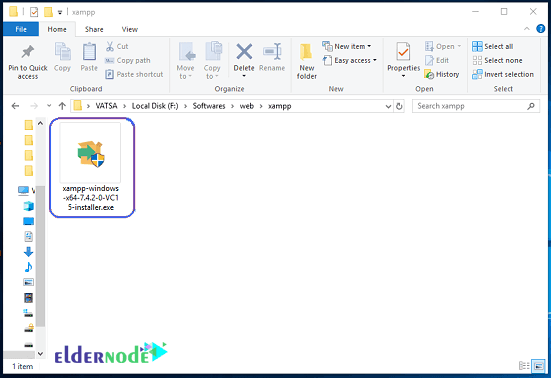
Task: Open Videos in navigation pane
Action: click(28, 298)
